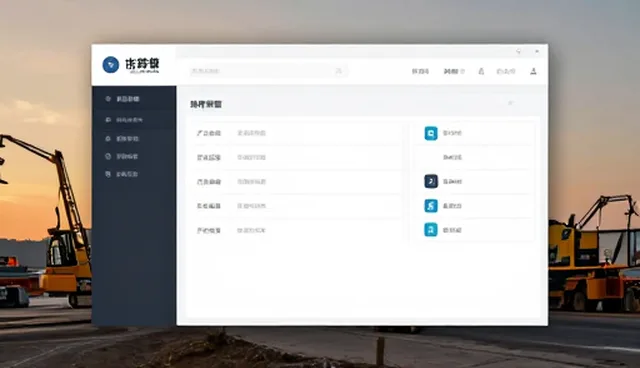This screenshot has height=368, width=640.
Task: Click the gray header text beside the user icon
Action: tap(506, 71)
